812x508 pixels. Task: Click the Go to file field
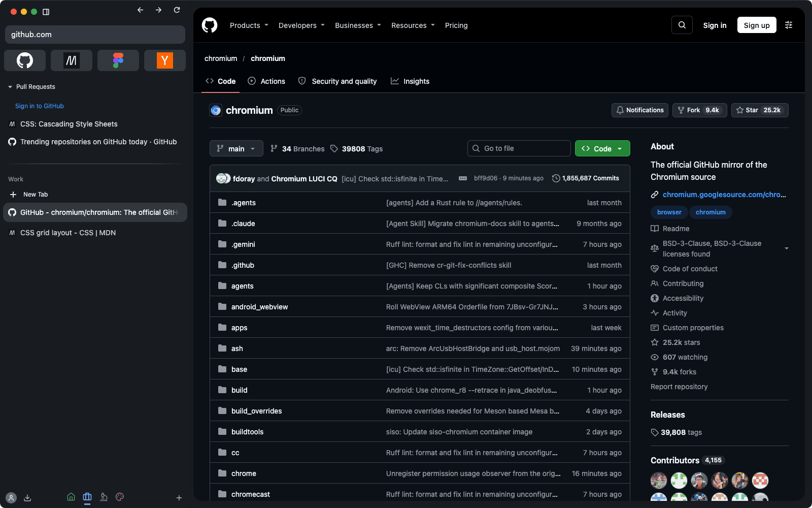click(x=519, y=148)
